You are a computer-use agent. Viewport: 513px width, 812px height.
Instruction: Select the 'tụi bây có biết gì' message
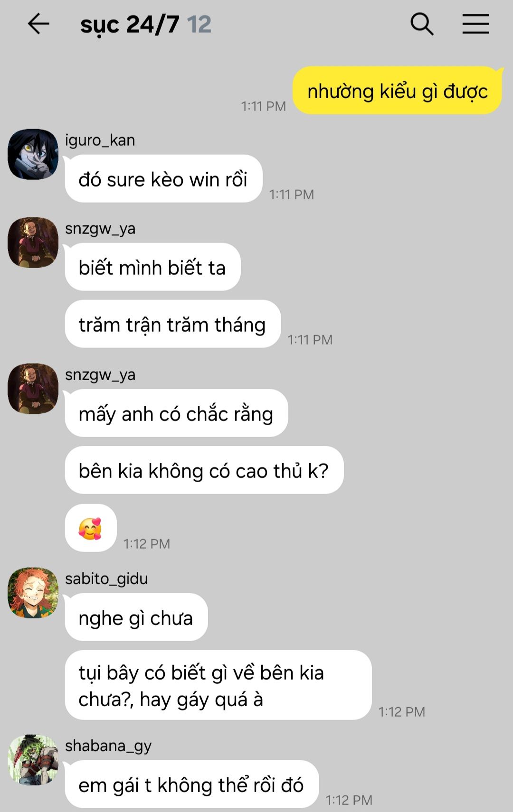[218, 685]
